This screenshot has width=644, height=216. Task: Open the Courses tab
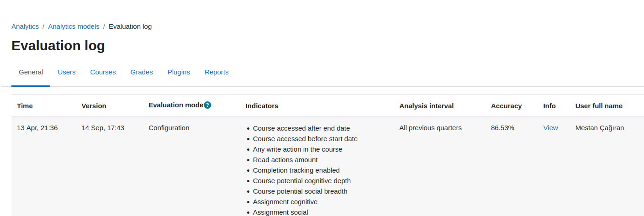(x=103, y=72)
